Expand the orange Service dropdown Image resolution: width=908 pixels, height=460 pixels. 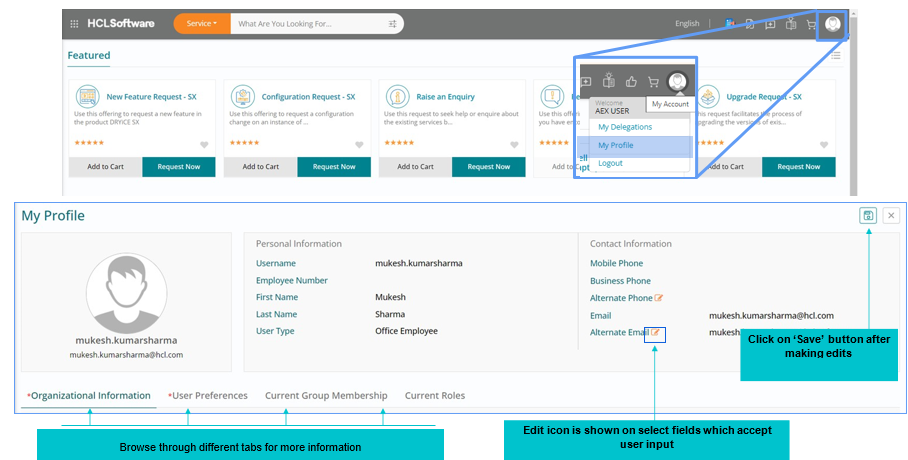tap(202, 24)
